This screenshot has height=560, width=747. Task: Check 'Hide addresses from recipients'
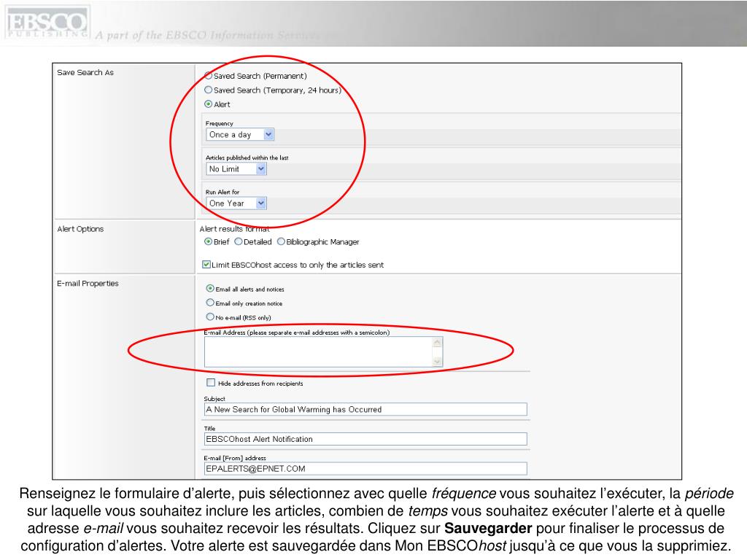pyautogui.click(x=211, y=383)
